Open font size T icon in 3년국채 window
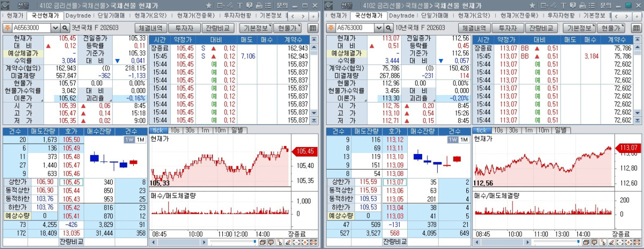Viewport: 644px width, 249px height. click(x=240, y=6)
